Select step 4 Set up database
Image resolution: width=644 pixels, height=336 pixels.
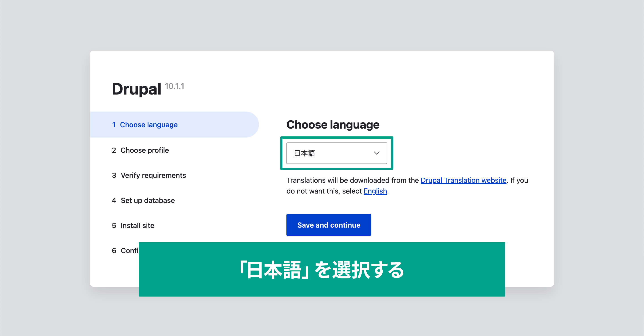tap(149, 200)
